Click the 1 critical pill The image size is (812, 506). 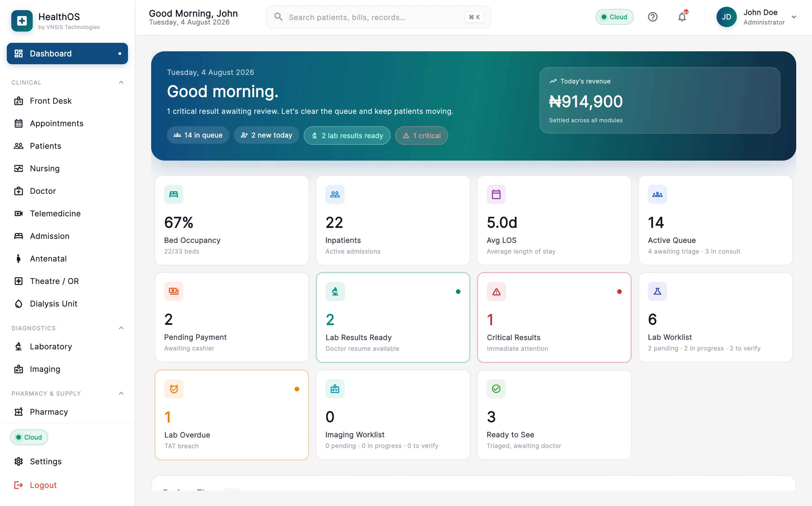[421, 136]
